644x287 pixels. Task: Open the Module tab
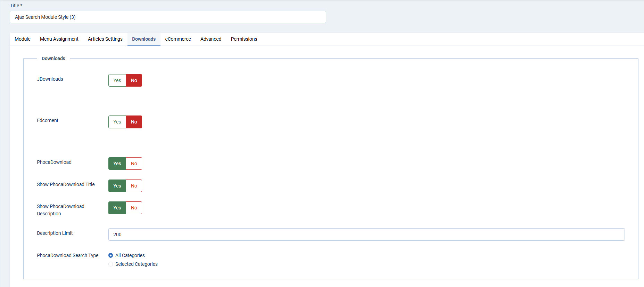click(x=23, y=39)
